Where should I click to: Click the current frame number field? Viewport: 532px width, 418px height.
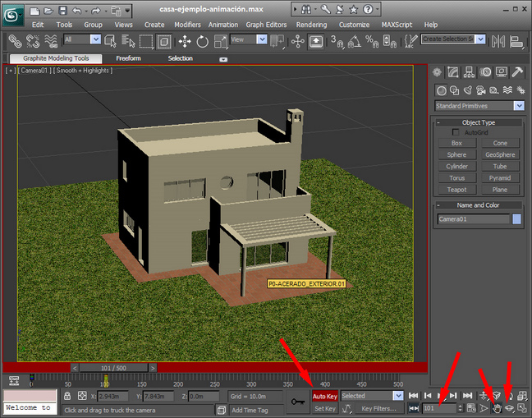tap(440, 408)
